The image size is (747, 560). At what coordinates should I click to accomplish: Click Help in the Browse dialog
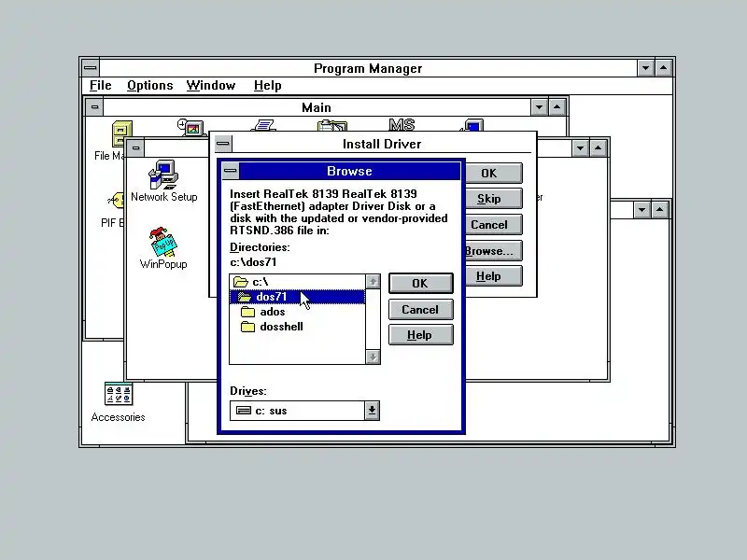(x=421, y=335)
